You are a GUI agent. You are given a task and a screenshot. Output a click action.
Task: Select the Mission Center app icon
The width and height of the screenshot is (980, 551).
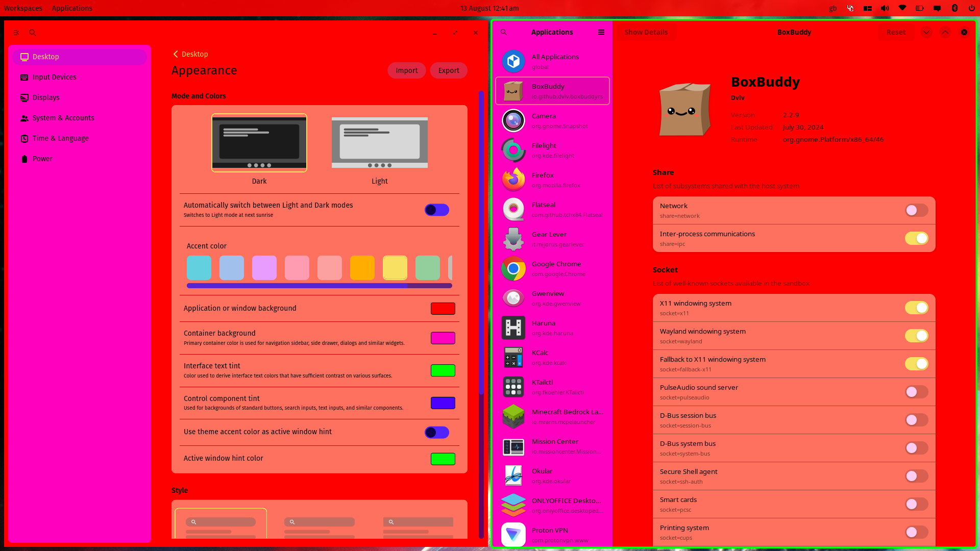coord(513,446)
